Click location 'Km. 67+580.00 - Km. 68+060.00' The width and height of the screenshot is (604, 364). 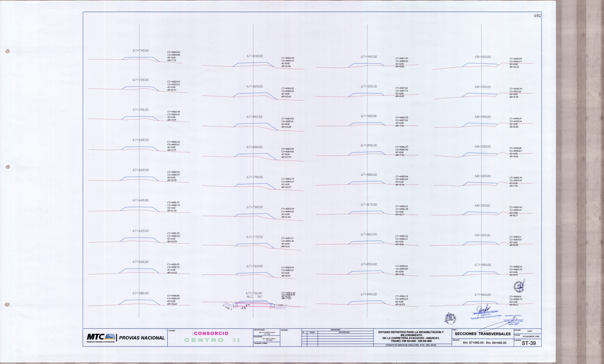point(485,343)
